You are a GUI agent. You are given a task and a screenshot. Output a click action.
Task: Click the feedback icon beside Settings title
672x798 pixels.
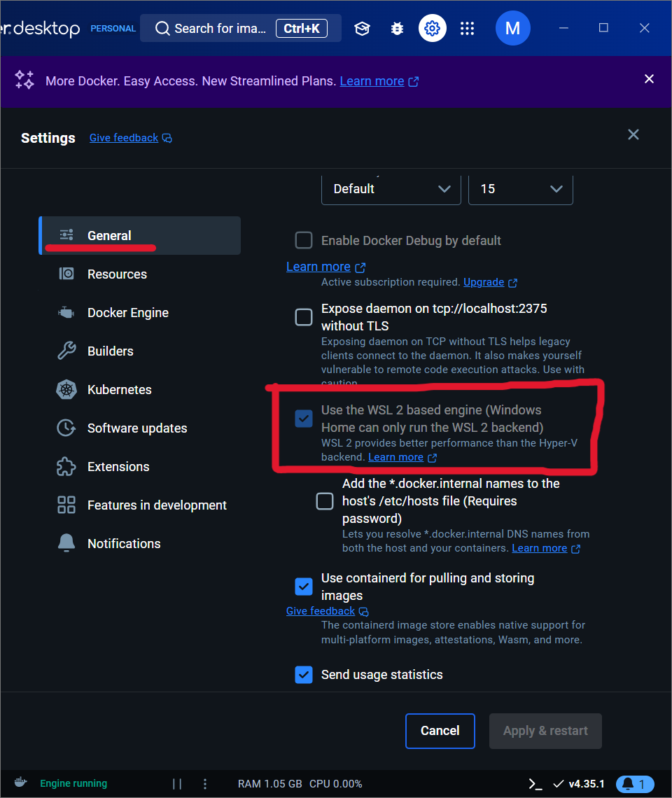click(167, 138)
